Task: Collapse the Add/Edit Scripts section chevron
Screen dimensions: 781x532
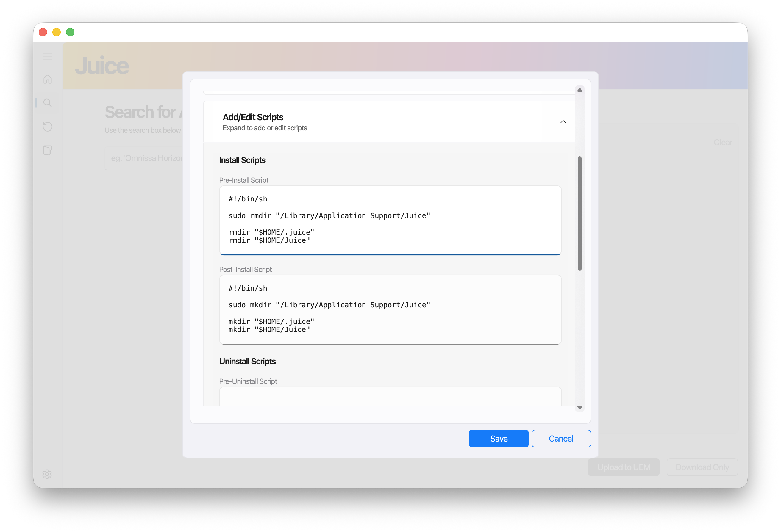Action: (x=563, y=122)
